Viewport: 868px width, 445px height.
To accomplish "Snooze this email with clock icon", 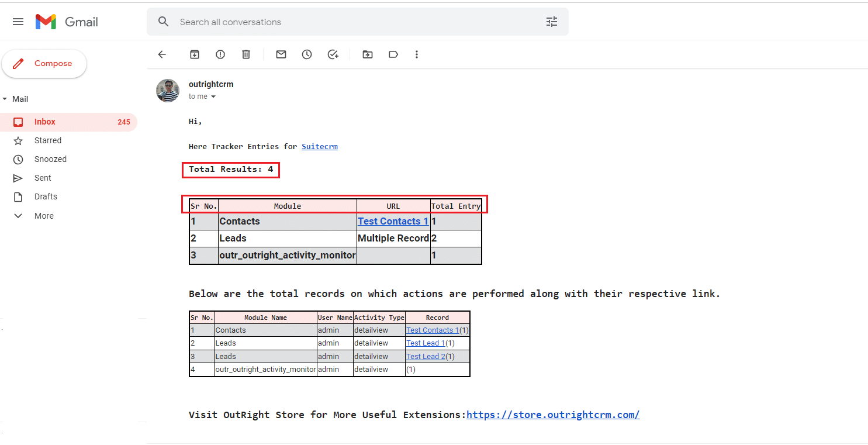I will [307, 54].
